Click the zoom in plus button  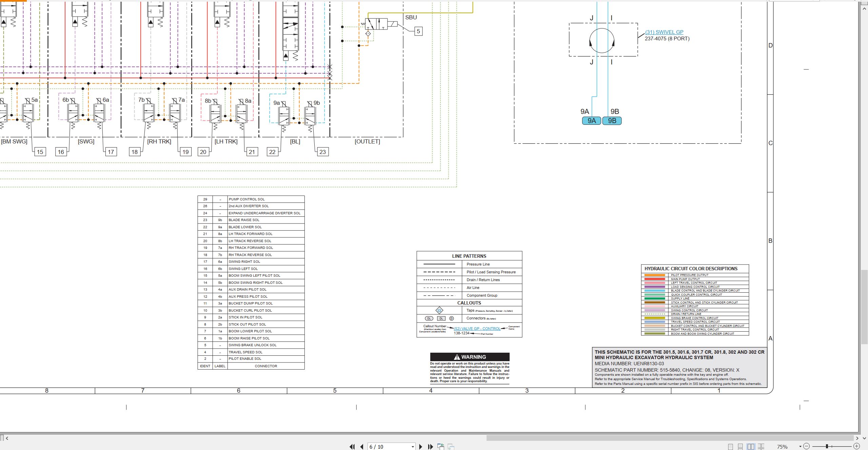(857, 446)
